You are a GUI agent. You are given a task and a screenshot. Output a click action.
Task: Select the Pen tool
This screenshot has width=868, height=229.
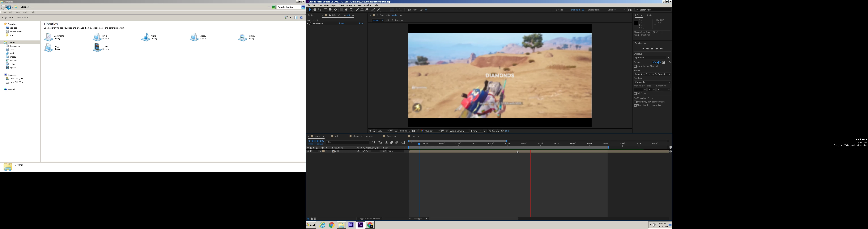tap(346, 10)
